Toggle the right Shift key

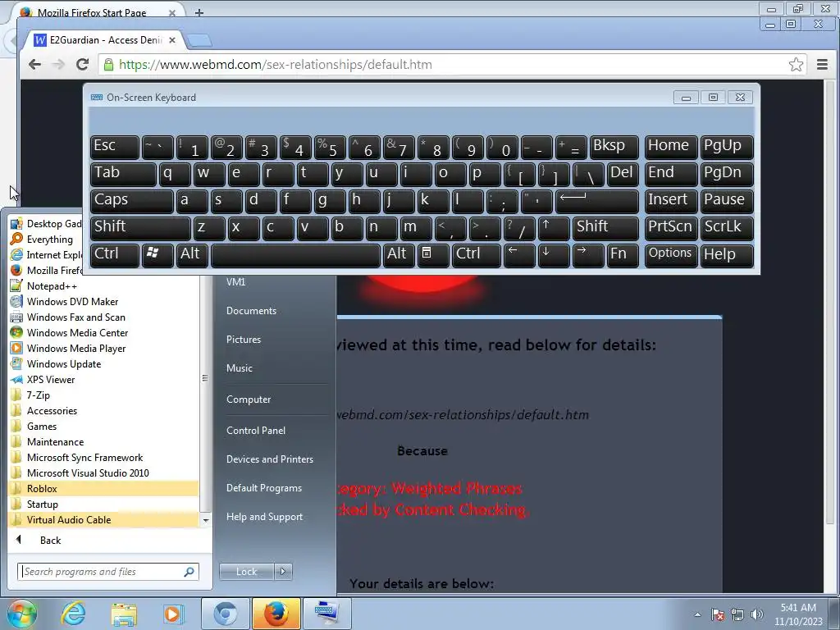pyautogui.click(x=605, y=228)
